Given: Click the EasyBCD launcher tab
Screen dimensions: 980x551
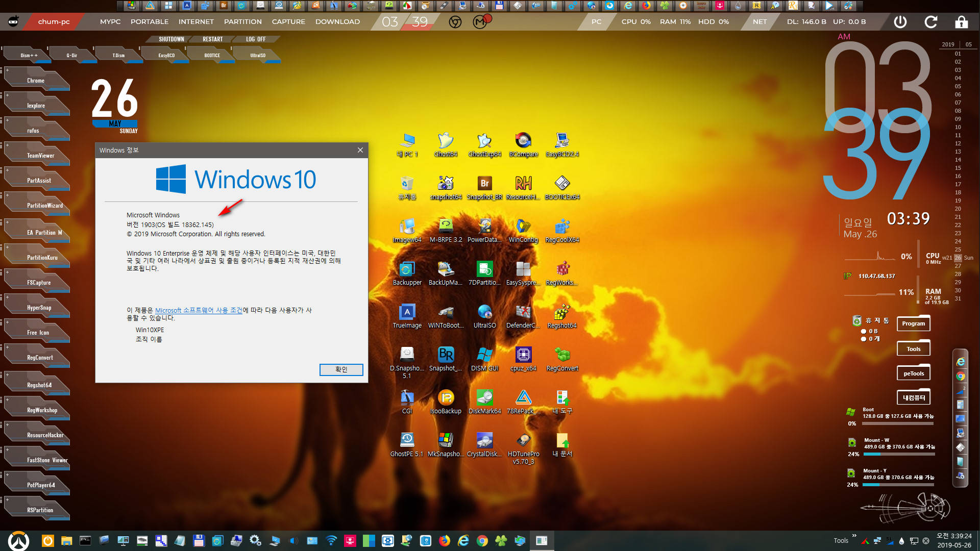Looking at the screenshot, I should coord(166,55).
